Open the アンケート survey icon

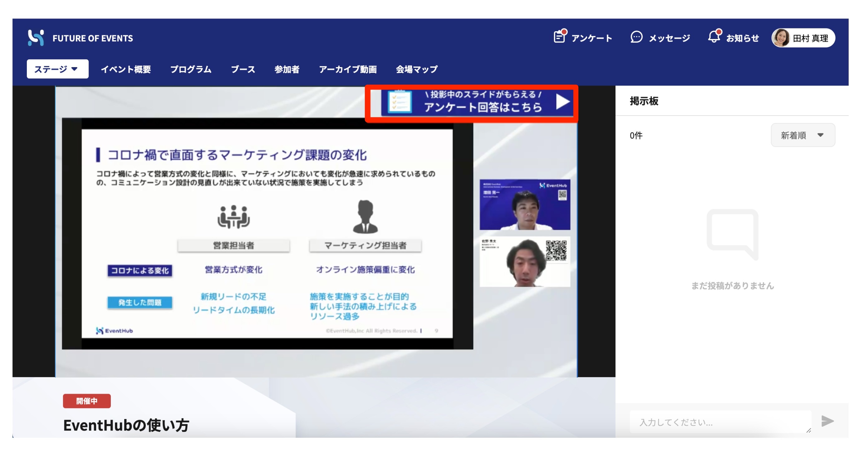click(560, 36)
